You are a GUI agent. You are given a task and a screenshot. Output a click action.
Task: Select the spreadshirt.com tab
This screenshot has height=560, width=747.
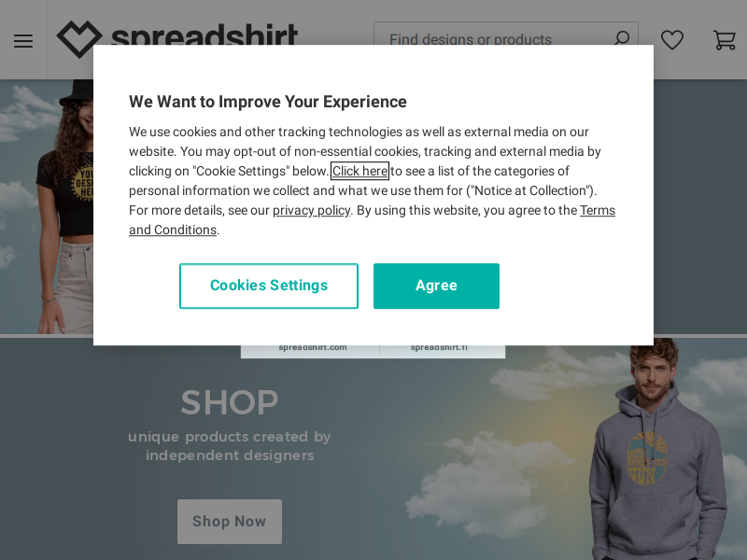[313, 348]
